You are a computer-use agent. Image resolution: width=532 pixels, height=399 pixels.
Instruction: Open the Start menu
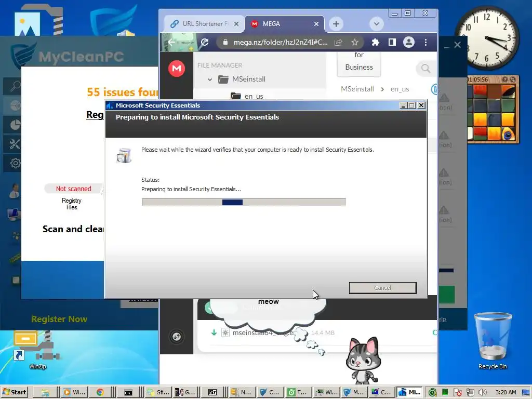(x=14, y=392)
